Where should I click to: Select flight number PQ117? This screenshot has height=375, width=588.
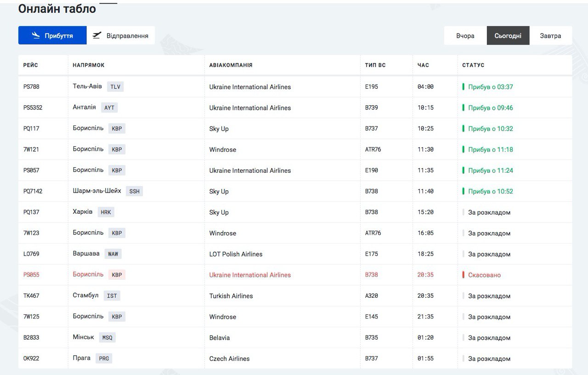click(31, 129)
